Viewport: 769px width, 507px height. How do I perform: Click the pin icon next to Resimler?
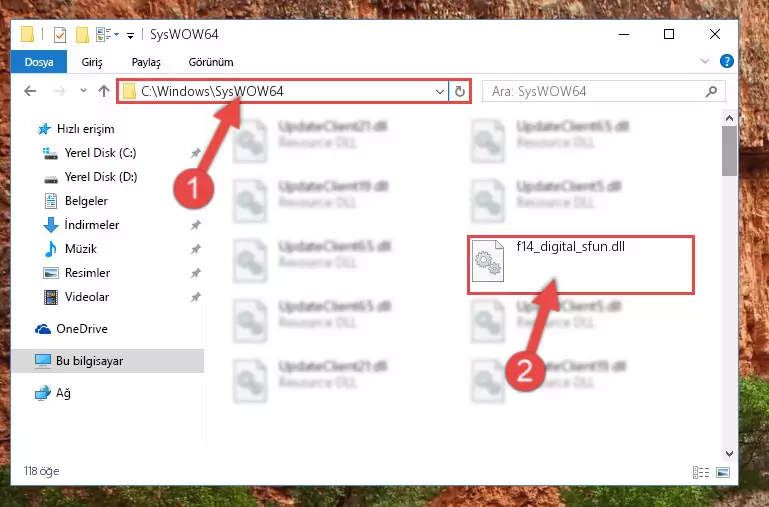pyautogui.click(x=196, y=273)
